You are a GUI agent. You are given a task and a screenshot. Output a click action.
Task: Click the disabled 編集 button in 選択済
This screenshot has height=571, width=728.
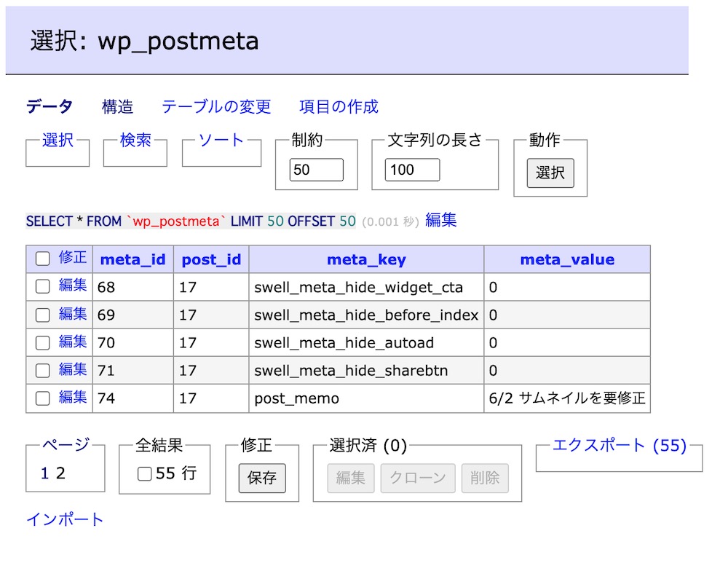coord(351,478)
